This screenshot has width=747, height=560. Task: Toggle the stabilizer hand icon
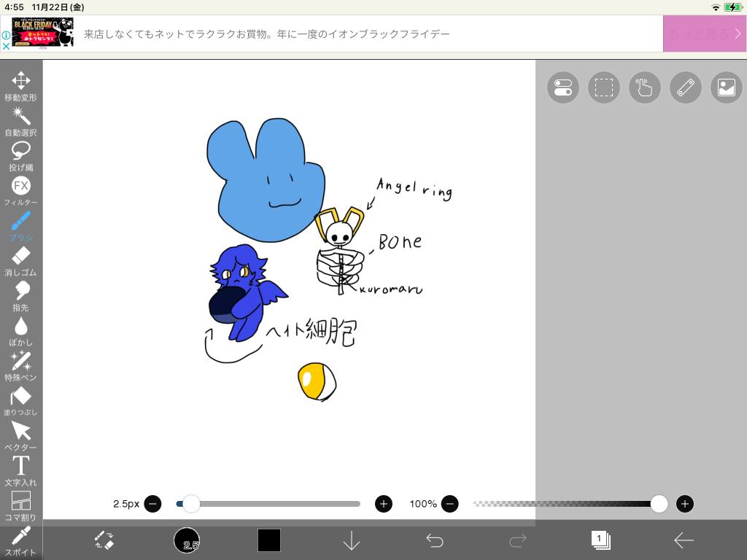tap(644, 88)
